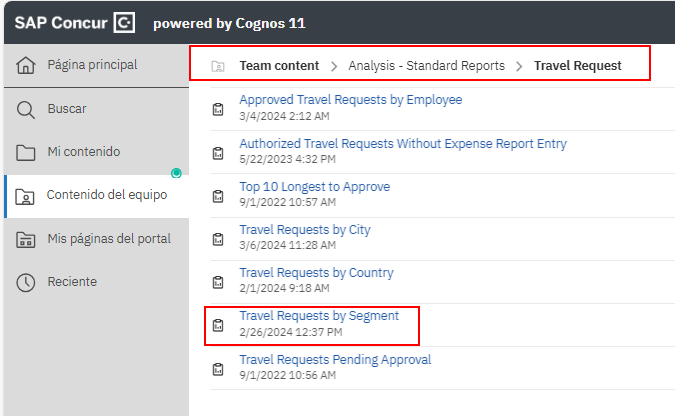Click report icon for Travel Requests by Country

tap(218, 282)
